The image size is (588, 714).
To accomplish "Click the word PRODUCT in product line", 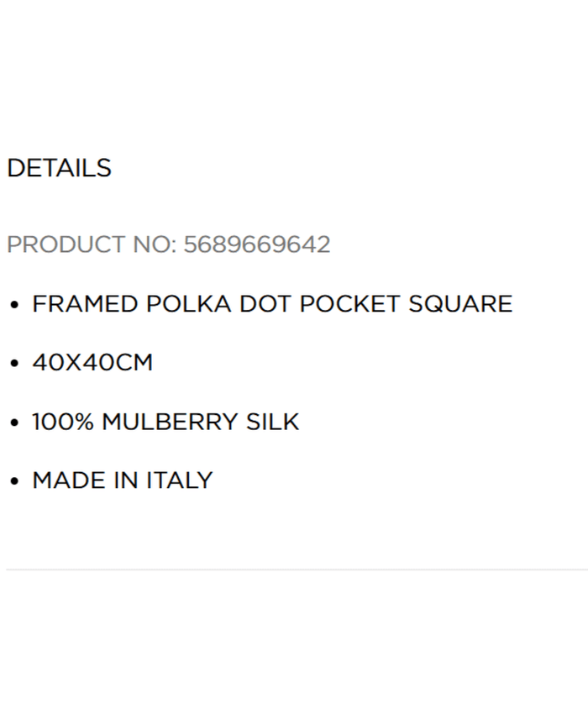I will click(x=66, y=244).
